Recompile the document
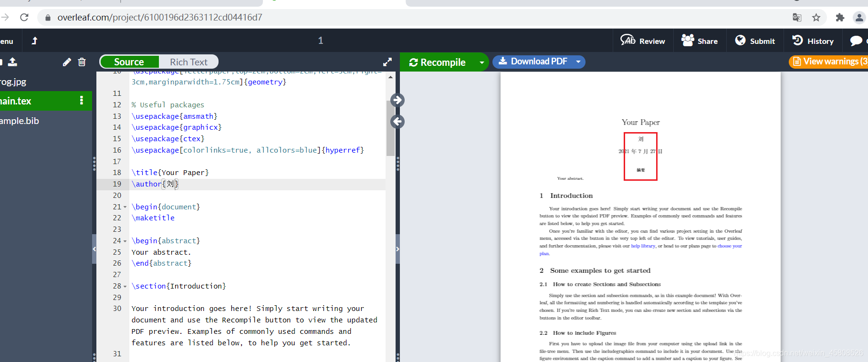 coord(438,62)
